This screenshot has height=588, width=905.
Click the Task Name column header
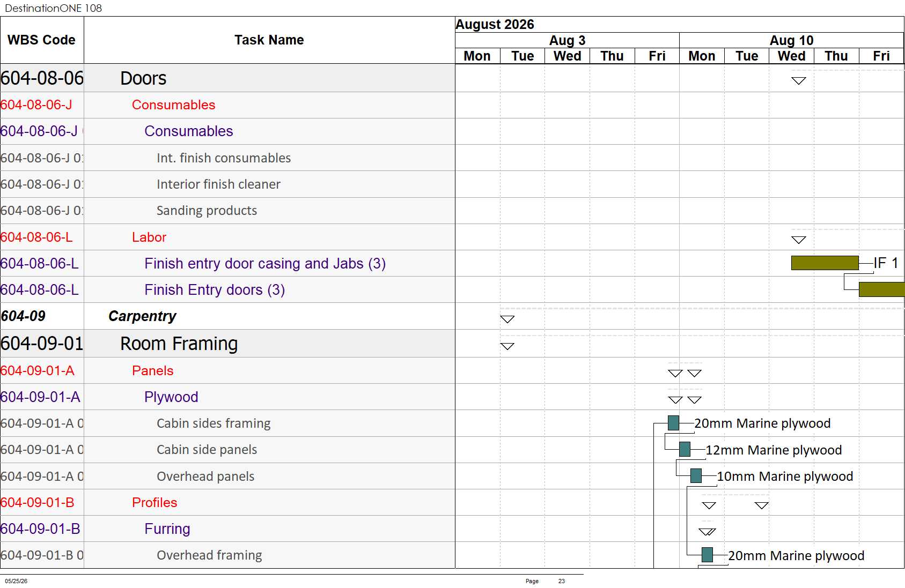coord(269,40)
